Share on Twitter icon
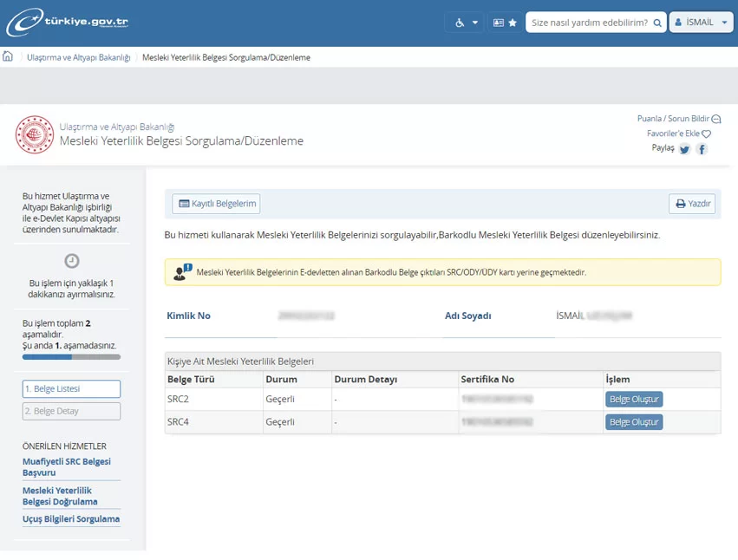Screen dimensions: 738x560 685,150
